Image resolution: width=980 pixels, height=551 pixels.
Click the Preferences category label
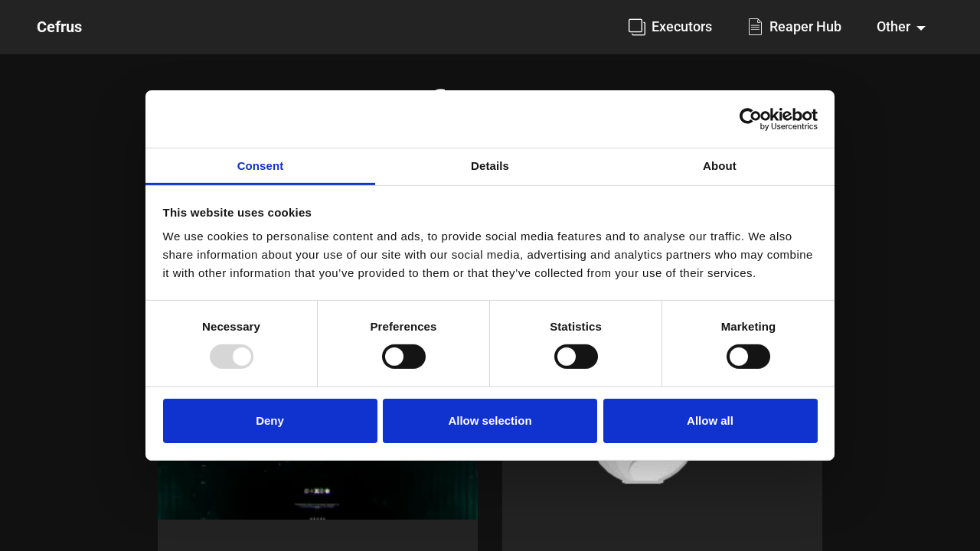(x=403, y=326)
